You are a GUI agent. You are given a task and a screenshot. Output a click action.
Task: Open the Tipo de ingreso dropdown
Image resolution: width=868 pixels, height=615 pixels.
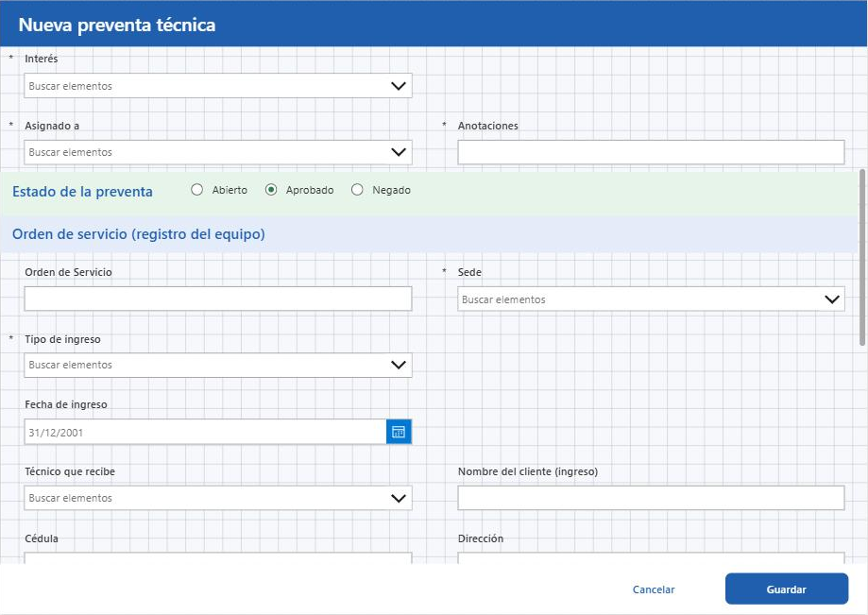pyautogui.click(x=218, y=366)
